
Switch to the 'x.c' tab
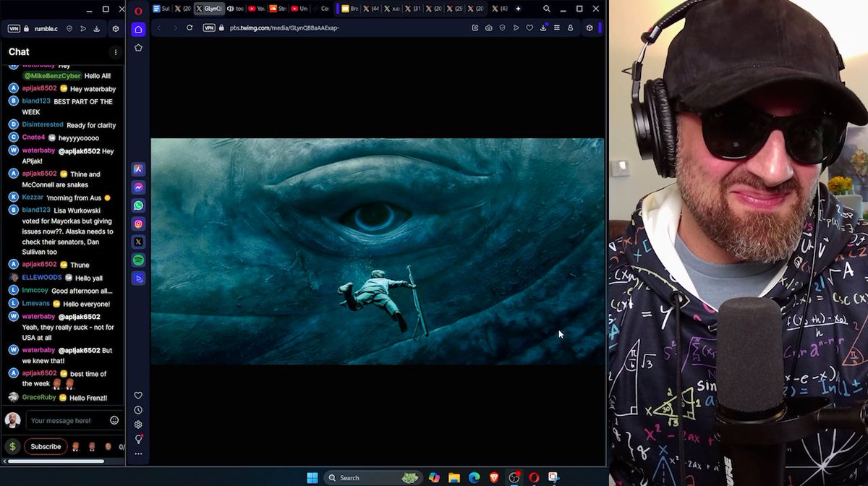tap(391, 9)
